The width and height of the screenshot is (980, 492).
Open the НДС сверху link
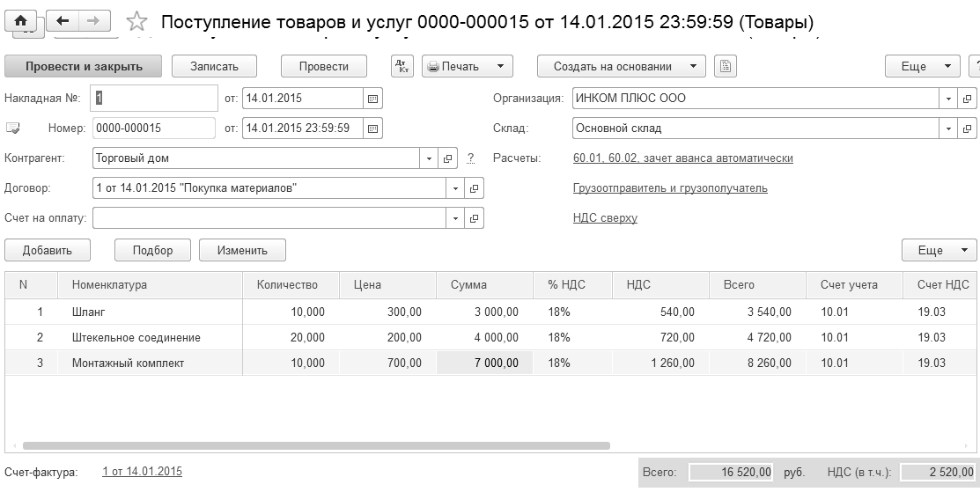point(605,218)
